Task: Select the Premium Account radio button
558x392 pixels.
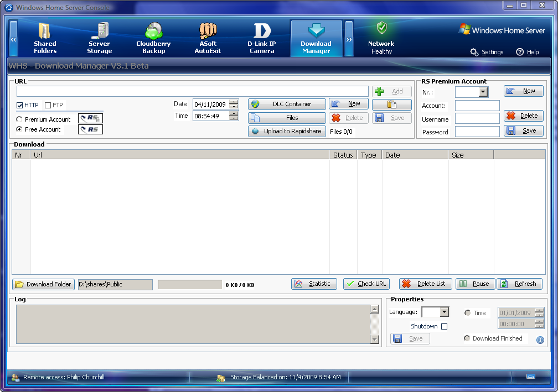Action: [x=19, y=119]
